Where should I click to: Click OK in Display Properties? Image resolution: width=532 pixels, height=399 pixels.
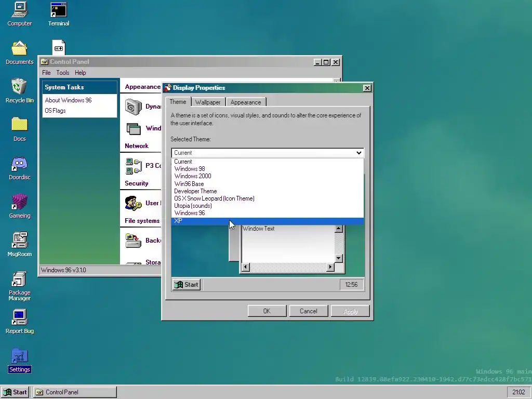pos(267,311)
